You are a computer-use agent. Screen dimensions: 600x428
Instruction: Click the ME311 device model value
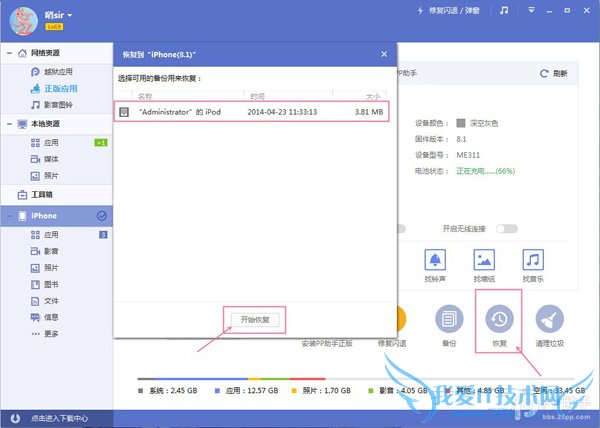[x=468, y=155]
